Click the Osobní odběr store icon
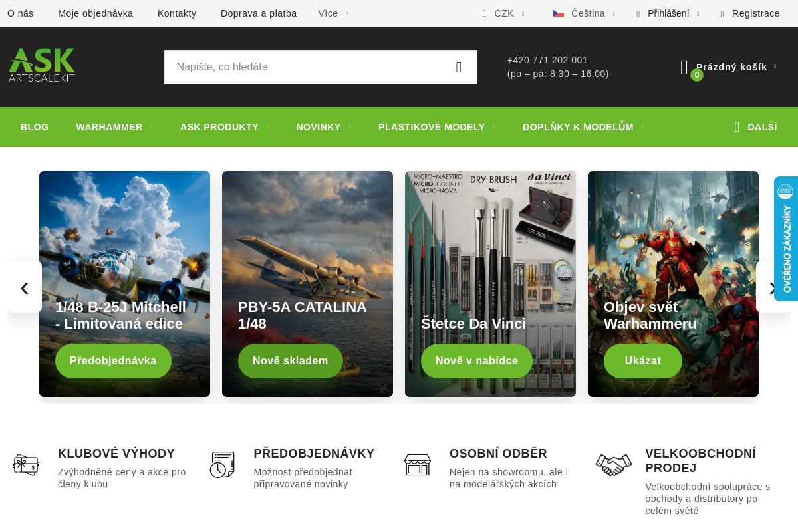798x532 pixels. click(x=418, y=464)
